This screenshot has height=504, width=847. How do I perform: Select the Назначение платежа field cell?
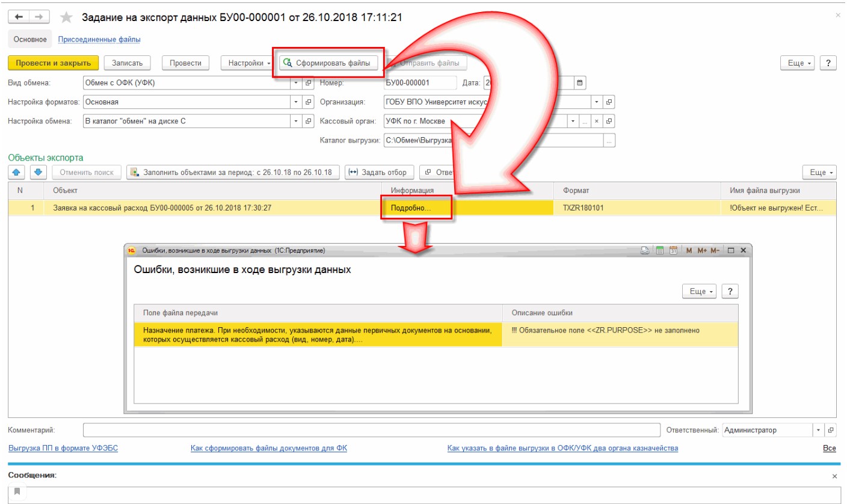(318, 334)
